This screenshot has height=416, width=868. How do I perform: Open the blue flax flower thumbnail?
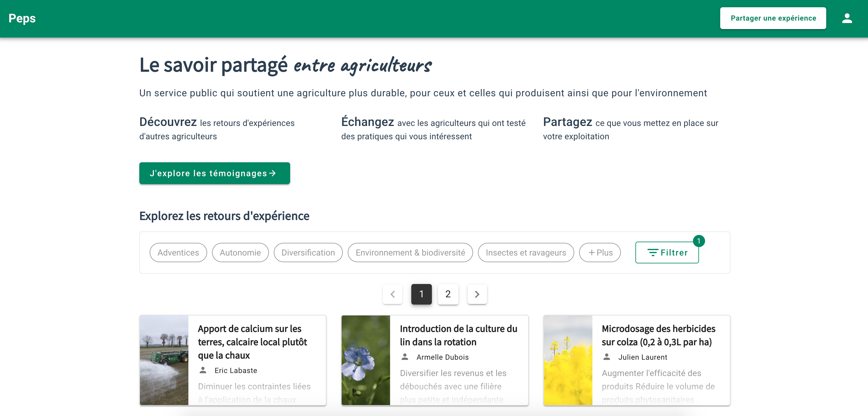point(366,360)
